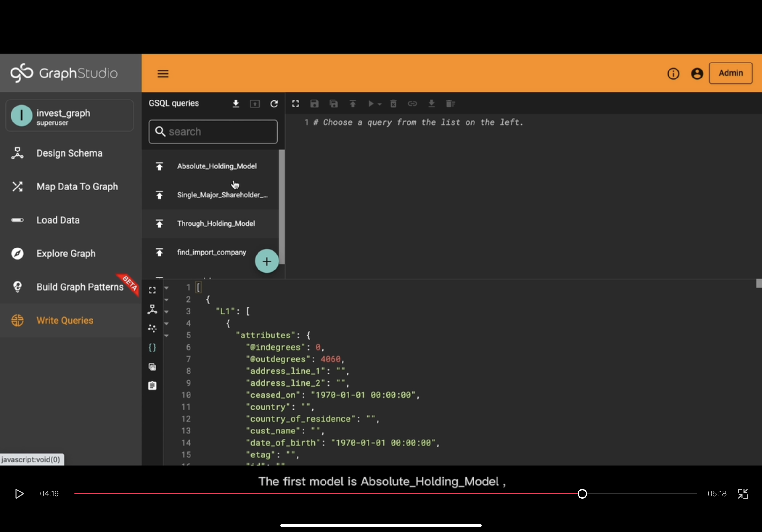Image resolution: width=762 pixels, height=532 pixels.
Task: Open table result view icon
Action: point(152,367)
